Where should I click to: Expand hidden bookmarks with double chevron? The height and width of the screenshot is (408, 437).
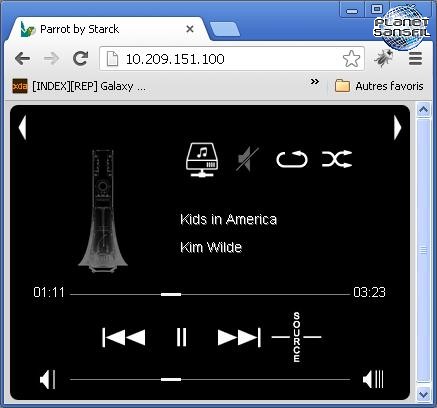pyautogui.click(x=315, y=82)
